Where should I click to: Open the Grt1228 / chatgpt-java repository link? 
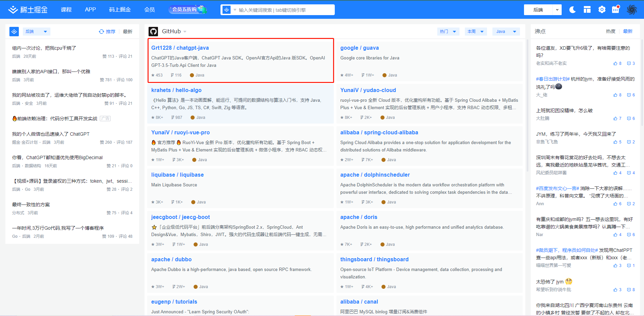point(180,48)
